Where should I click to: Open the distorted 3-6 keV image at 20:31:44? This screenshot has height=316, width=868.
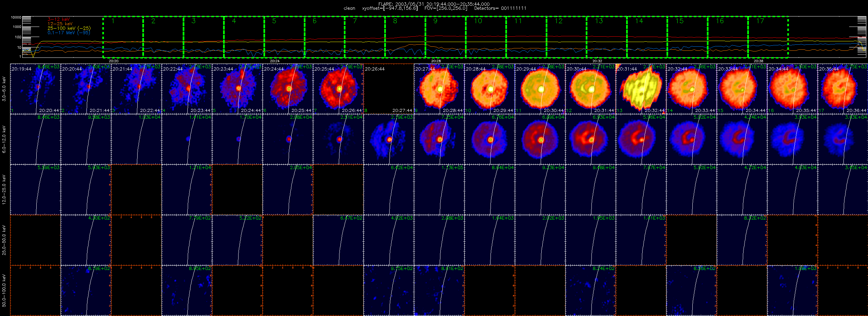pos(641,89)
